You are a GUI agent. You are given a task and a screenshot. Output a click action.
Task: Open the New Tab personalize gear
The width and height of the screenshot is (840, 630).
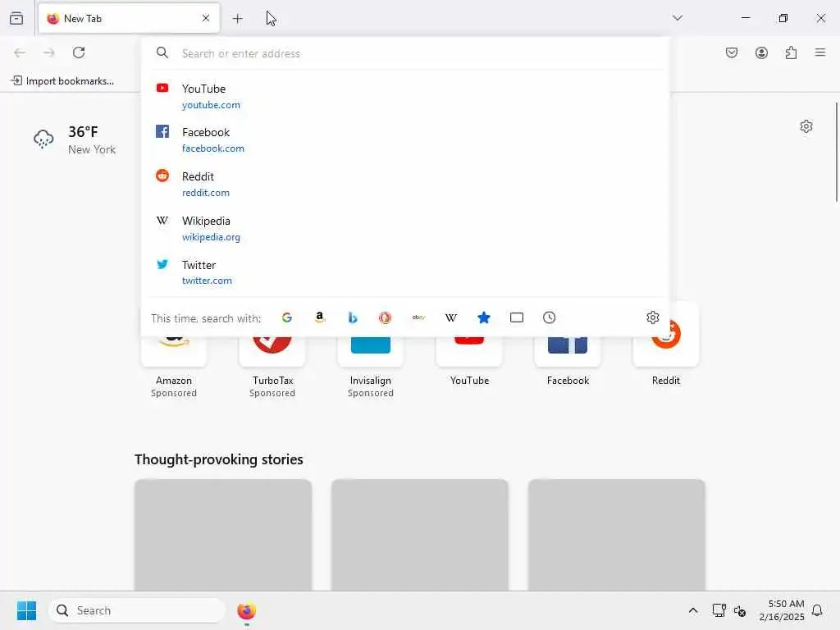(806, 126)
